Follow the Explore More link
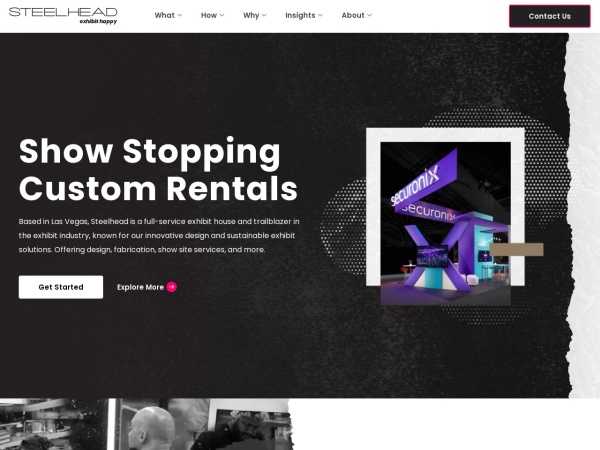Viewport: 600px width, 450px height. [x=147, y=287]
